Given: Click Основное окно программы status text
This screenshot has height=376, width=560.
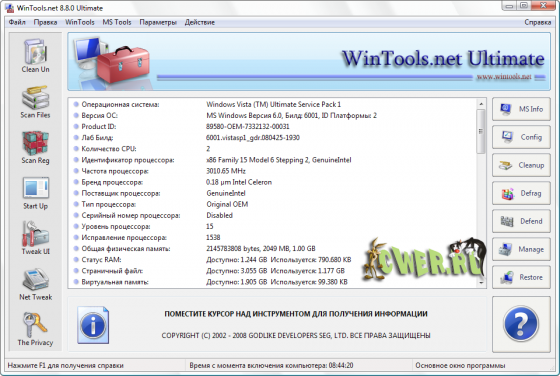Looking at the screenshot, I should point(460,365).
